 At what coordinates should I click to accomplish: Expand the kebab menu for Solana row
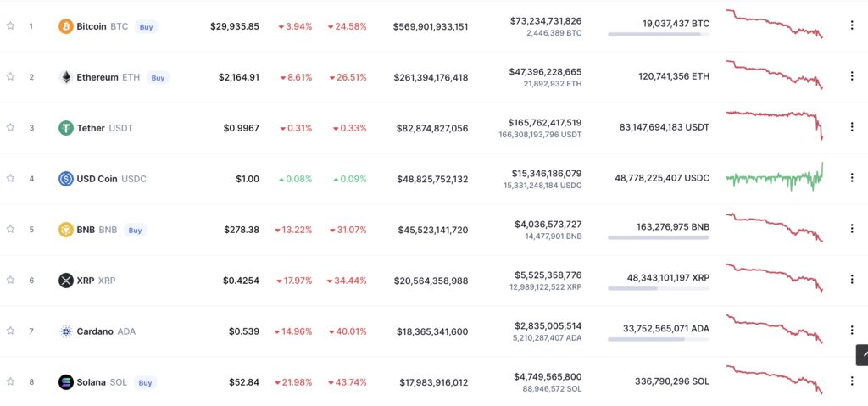click(x=852, y=382)
